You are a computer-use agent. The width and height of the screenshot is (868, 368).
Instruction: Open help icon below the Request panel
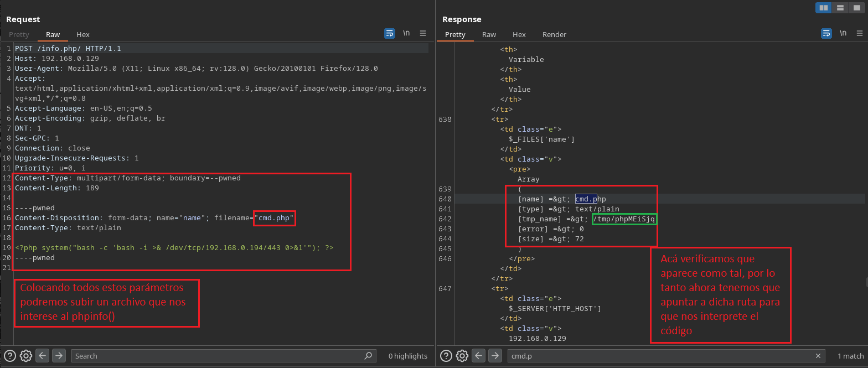point(10,356)
